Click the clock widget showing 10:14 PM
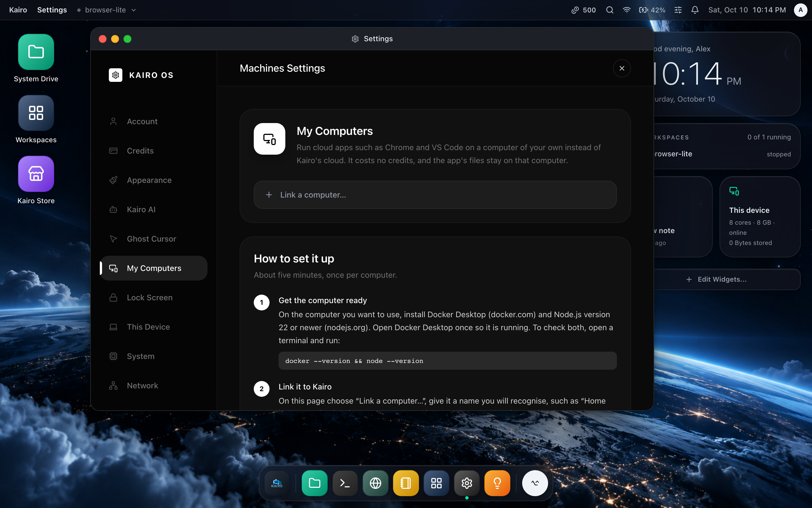Screen dimensions: 812x508 tap(727, 74)
